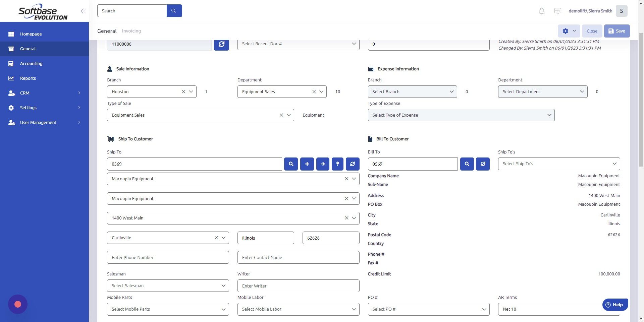Click the field containing 0 at top
644x322 pixels.
click(x=428, y=44)
